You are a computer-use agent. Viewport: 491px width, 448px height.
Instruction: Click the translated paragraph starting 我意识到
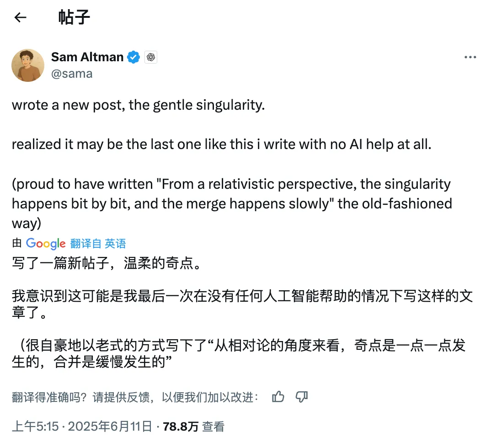242,304
